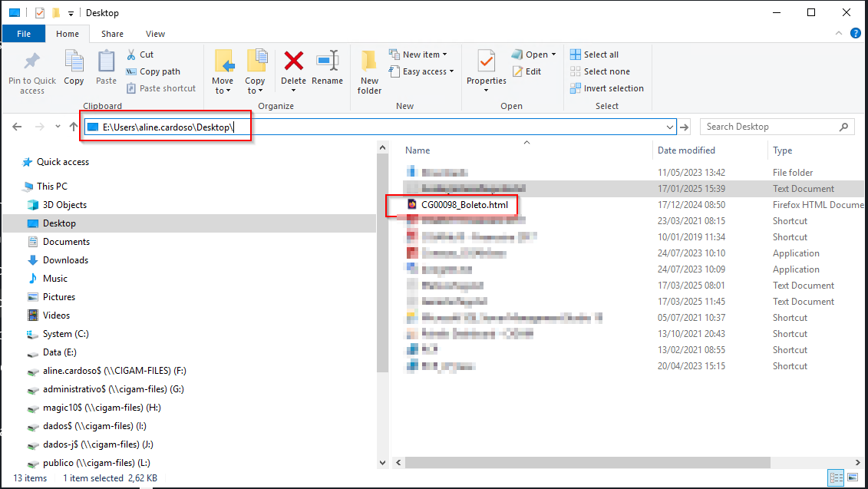Open the Easy access dropdown
Image resolution: width=868 pixels, height=489 pixels.
pyautogui.click(x=421, y=71)
